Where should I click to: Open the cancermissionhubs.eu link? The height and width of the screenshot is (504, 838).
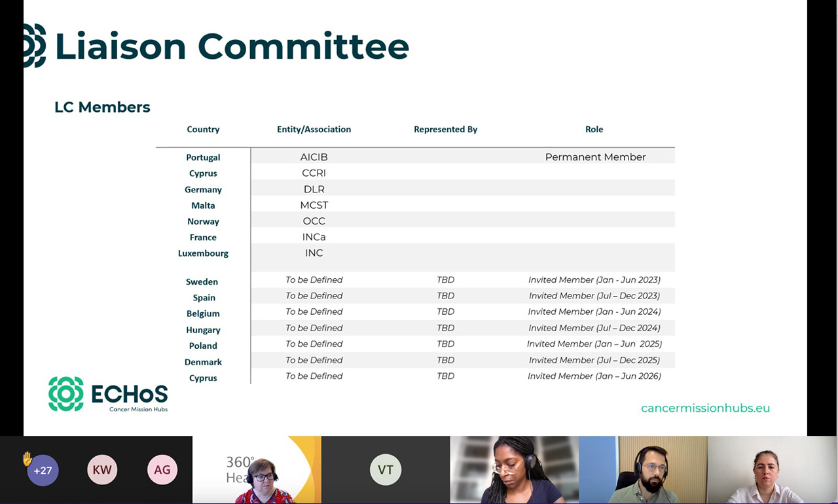tap(705, 408)
